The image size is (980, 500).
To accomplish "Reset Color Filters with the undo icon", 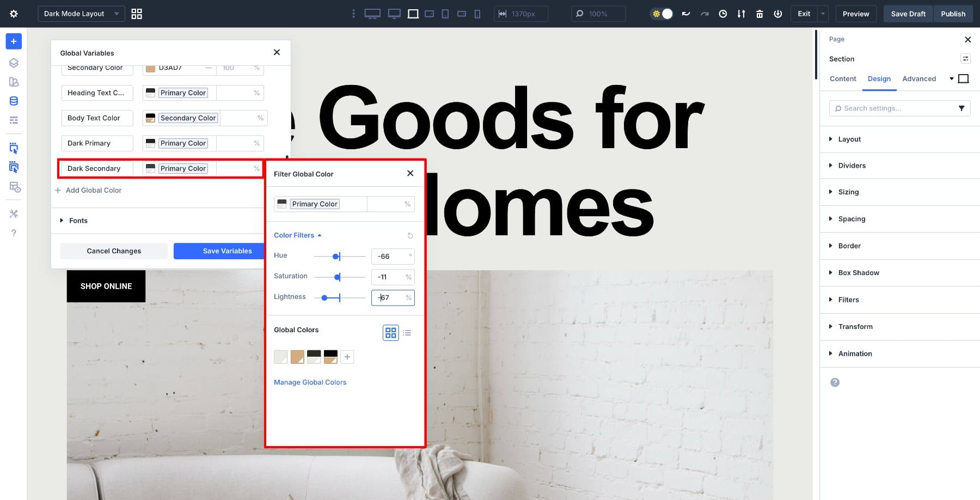I will point(410,235).
